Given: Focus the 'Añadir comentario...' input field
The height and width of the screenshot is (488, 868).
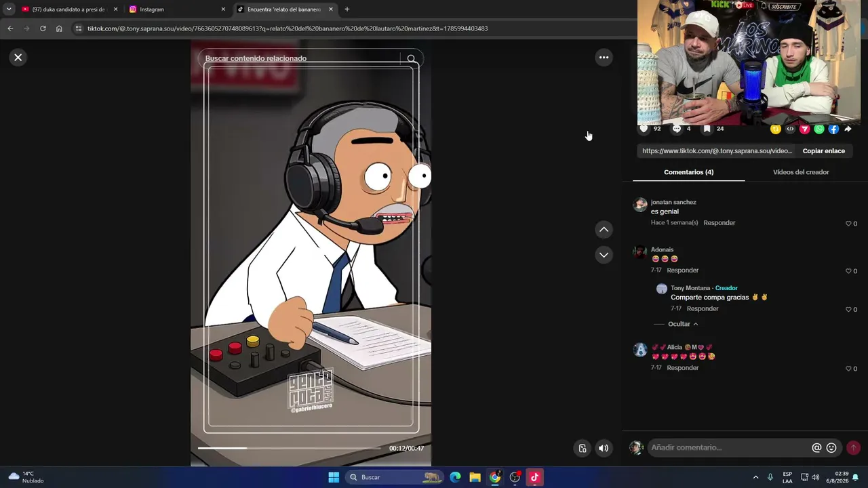Looking at the screenshot, I should (x=730, y=447).
